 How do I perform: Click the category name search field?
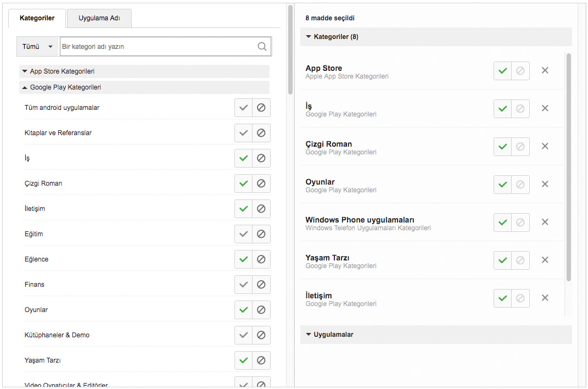pos(158,47)
